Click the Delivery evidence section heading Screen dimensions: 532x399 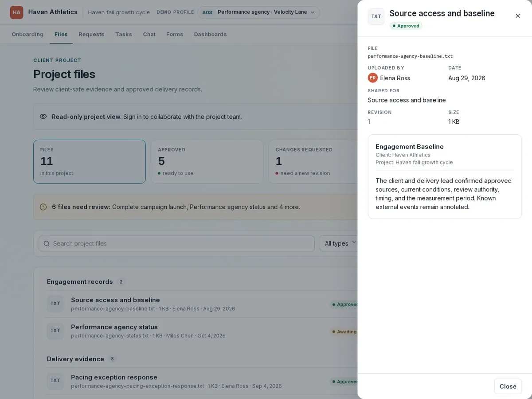[75, 359]
